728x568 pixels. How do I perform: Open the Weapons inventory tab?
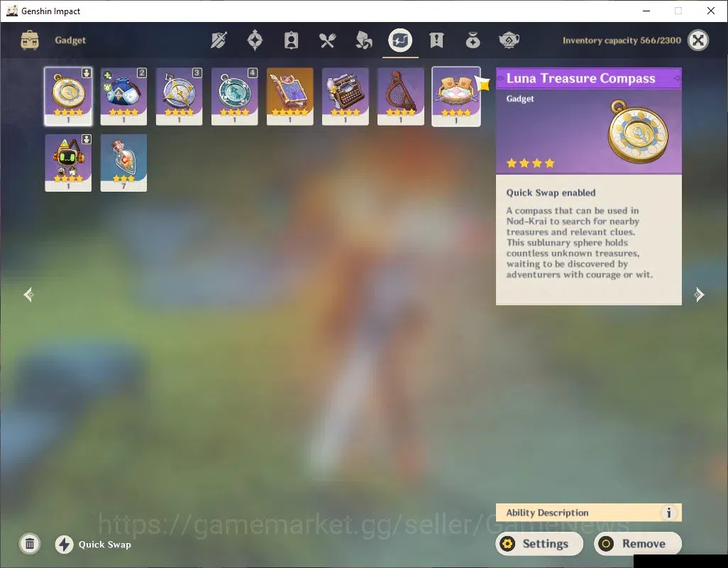tap(219, 40)
